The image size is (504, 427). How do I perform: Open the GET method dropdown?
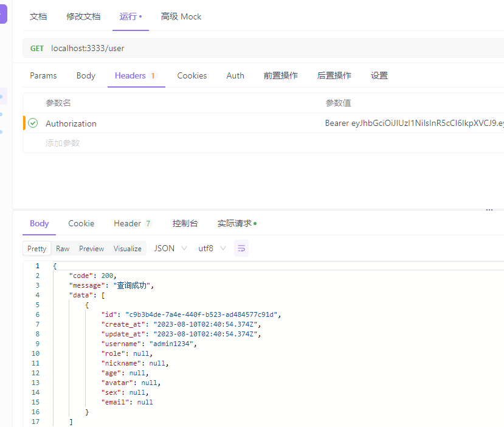pos(36,47)
